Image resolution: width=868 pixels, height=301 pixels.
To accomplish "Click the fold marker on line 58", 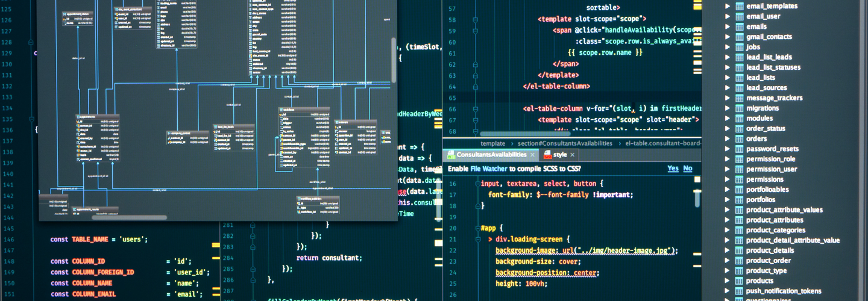I will click(476, 20).
